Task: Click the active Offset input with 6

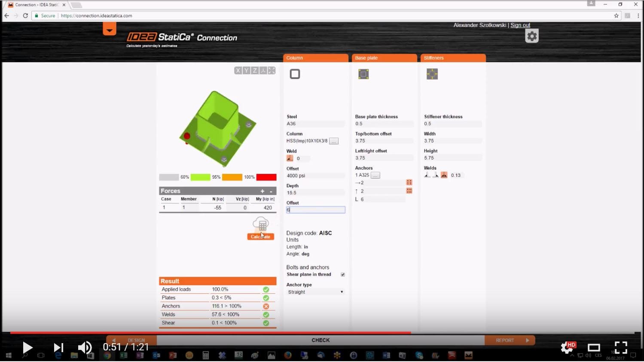Action: 316,210
